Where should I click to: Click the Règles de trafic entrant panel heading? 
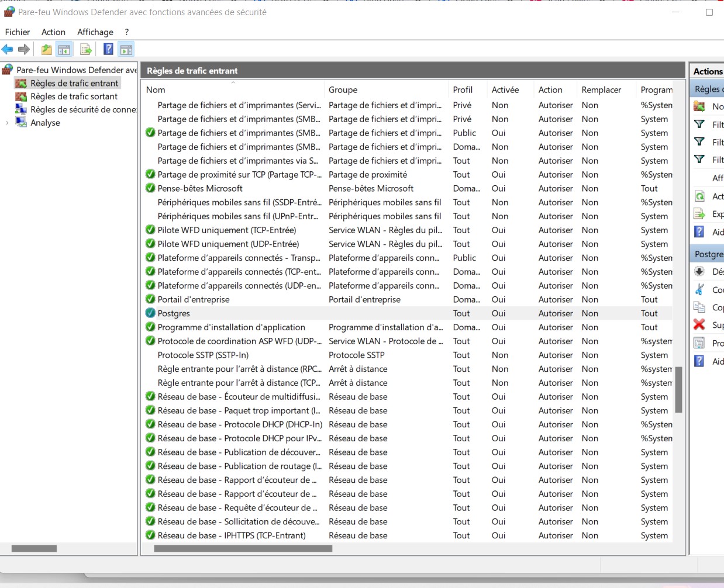point(192,71)
